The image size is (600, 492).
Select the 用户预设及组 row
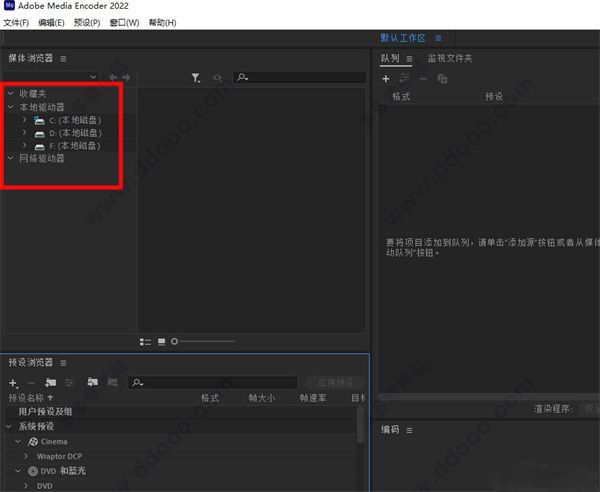(181, 412)
